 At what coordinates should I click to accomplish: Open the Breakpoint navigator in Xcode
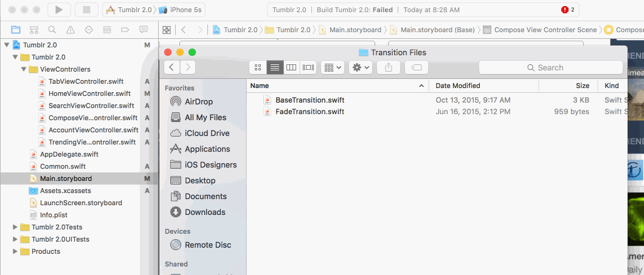click(125, 30)
